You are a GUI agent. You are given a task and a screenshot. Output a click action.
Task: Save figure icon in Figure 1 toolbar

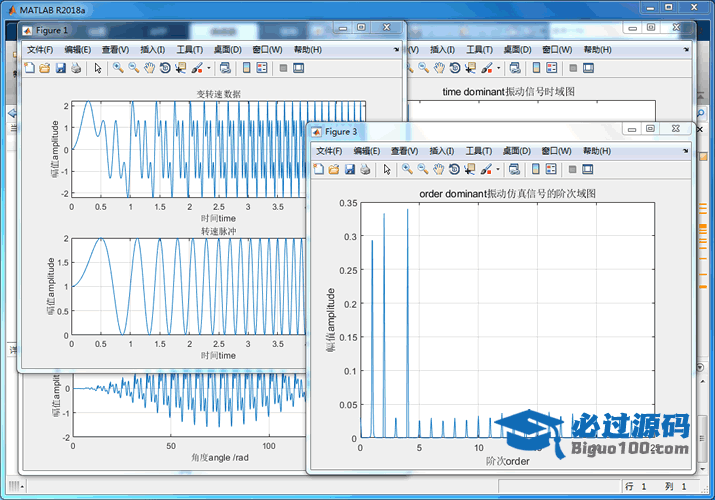pos(61,68)
